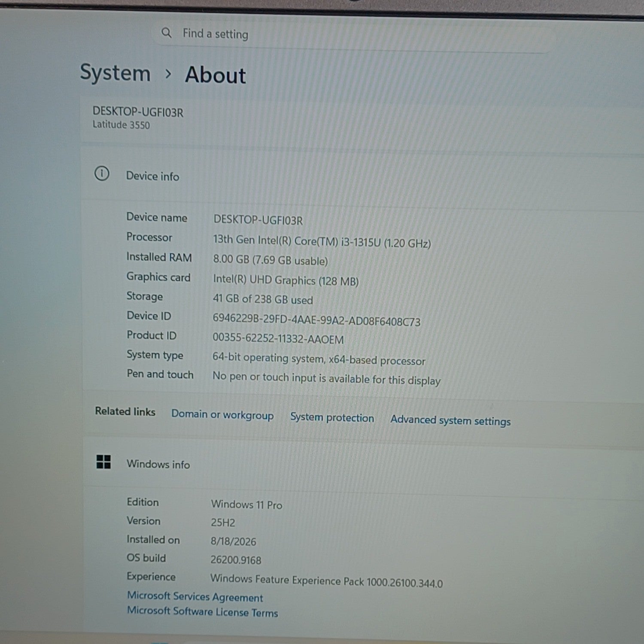
Task: Select processor value i3-1315U text
Action: click(322, 242)
